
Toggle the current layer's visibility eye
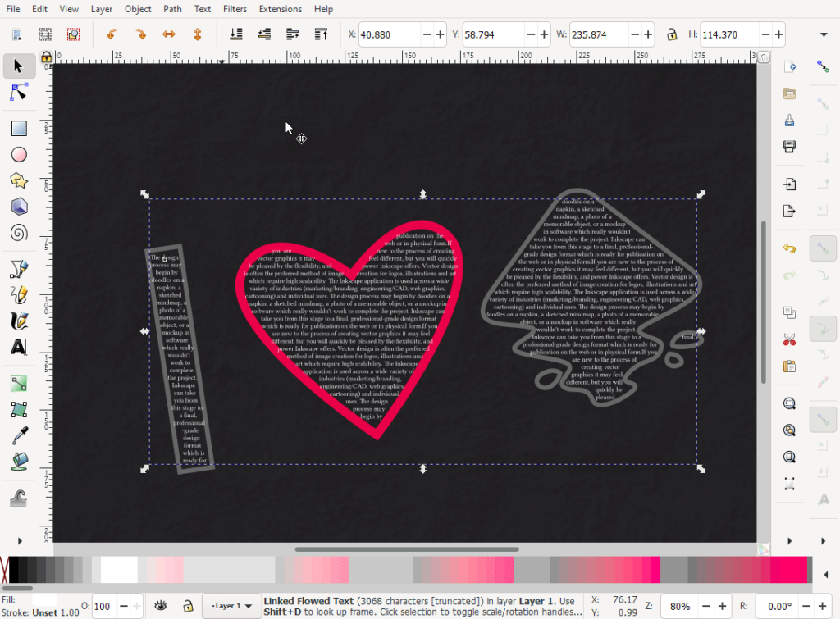pos(161,605)
